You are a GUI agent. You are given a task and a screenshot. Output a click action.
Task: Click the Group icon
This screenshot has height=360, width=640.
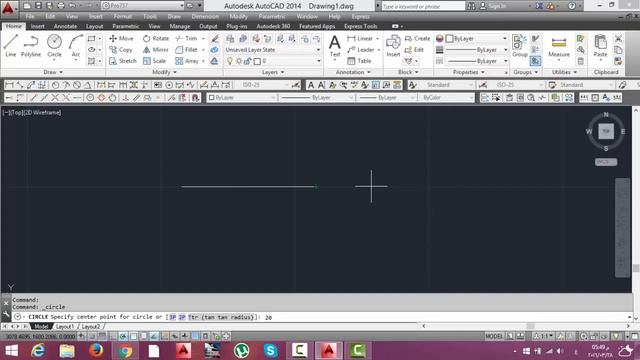(520, 45)
